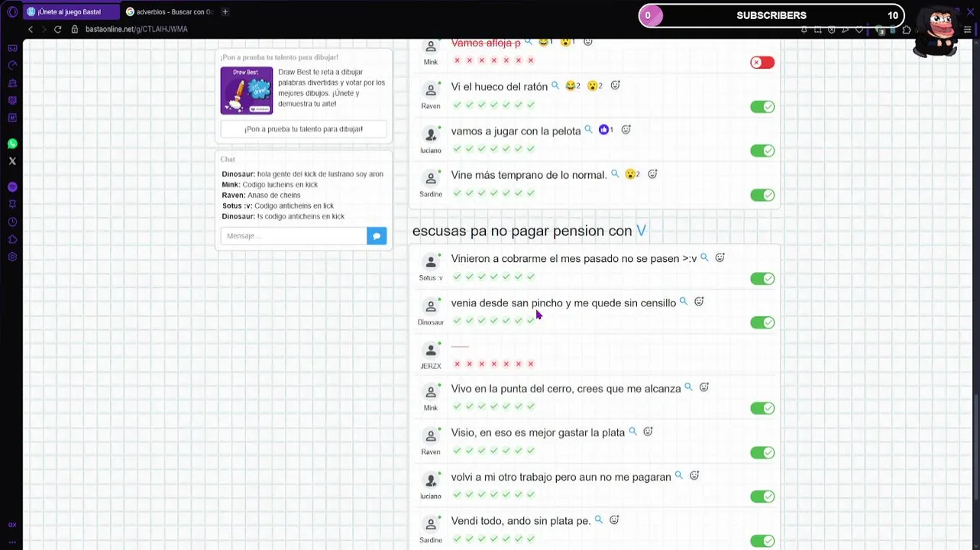The height and width of the screenshot is (550, 980).
Task: Click "¡Pon a prueba tu talento para dibujar!" button
Action: (304, 129)
